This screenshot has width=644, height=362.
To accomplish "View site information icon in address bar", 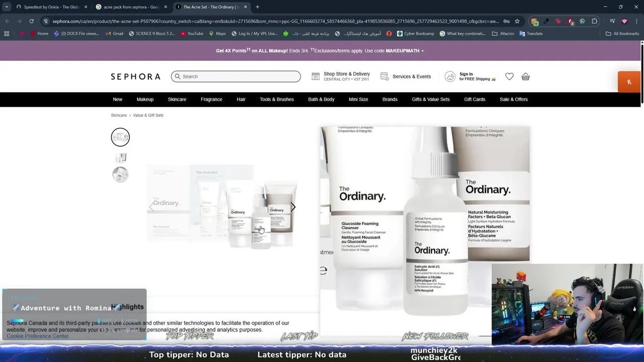I will pyautogui.click(x=46, y=21).
